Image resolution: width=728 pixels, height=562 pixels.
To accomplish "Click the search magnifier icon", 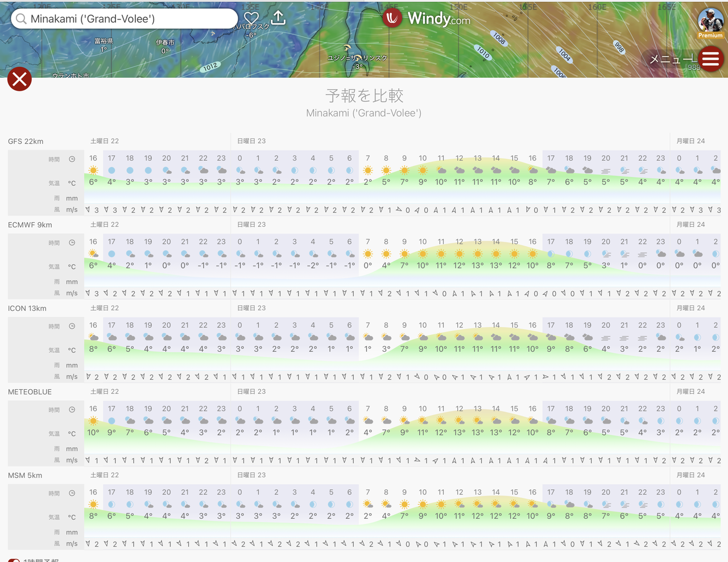I will 21,19.
